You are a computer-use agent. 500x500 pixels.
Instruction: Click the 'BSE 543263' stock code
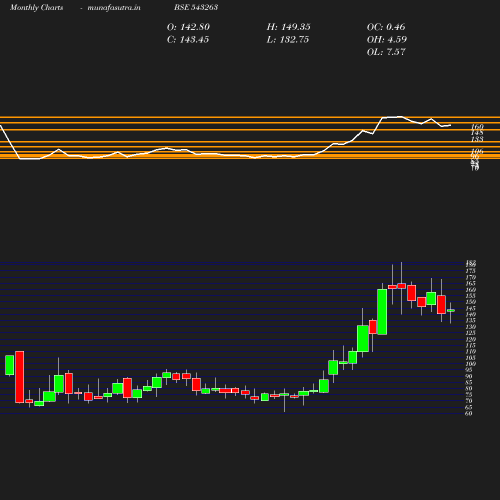(196, 8)
